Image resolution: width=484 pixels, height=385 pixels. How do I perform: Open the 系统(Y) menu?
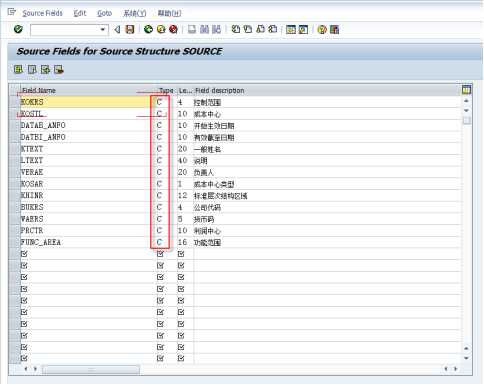click(135, 13)
